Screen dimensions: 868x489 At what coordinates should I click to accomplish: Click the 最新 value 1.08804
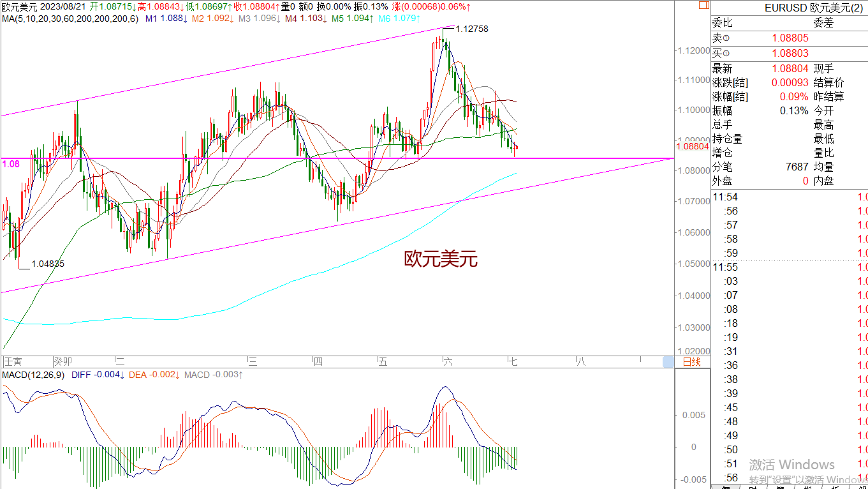[790, 68]
